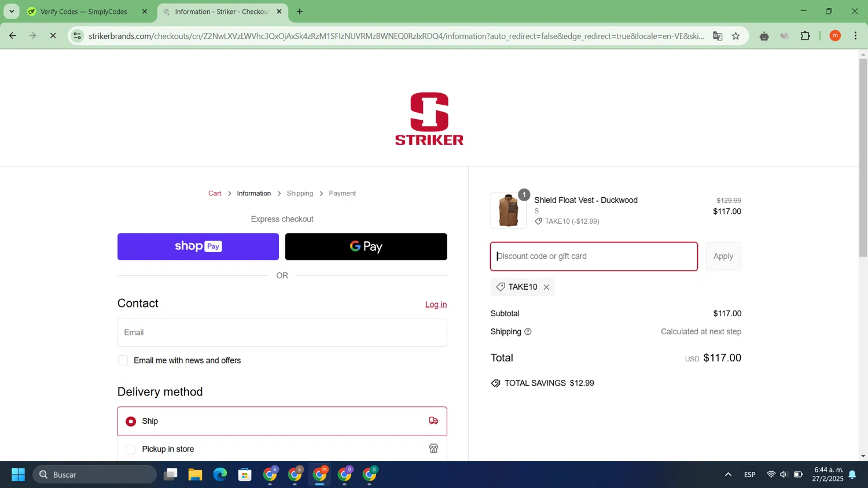Click the Striker logo

click(x=429, y=119)
